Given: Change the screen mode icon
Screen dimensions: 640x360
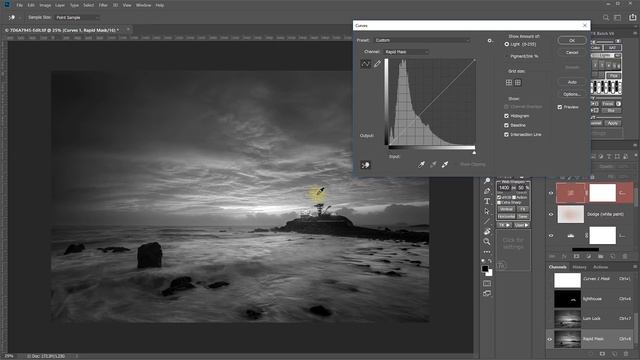Looking at the screenshot, I should point(487,293).
